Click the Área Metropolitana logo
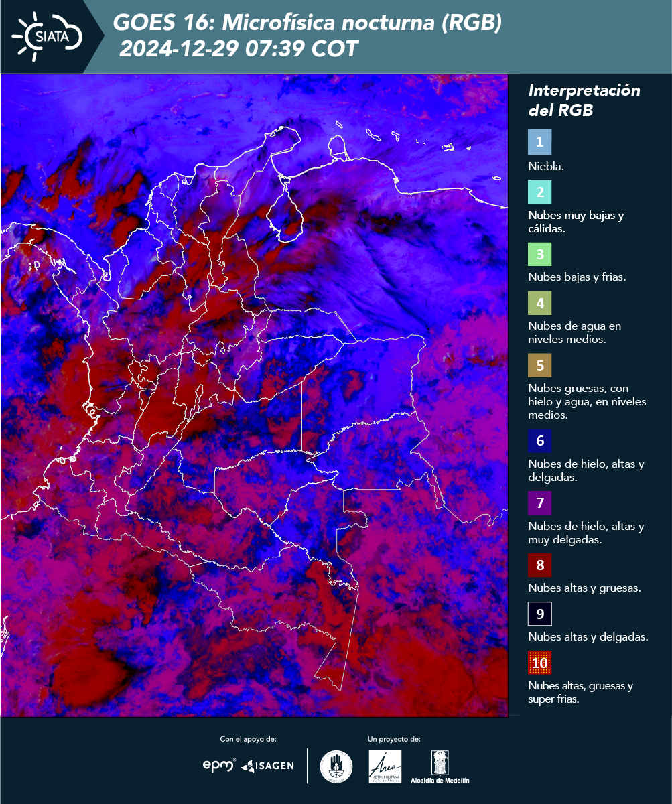This screenshot has height=804, width=672. point(385,766)
